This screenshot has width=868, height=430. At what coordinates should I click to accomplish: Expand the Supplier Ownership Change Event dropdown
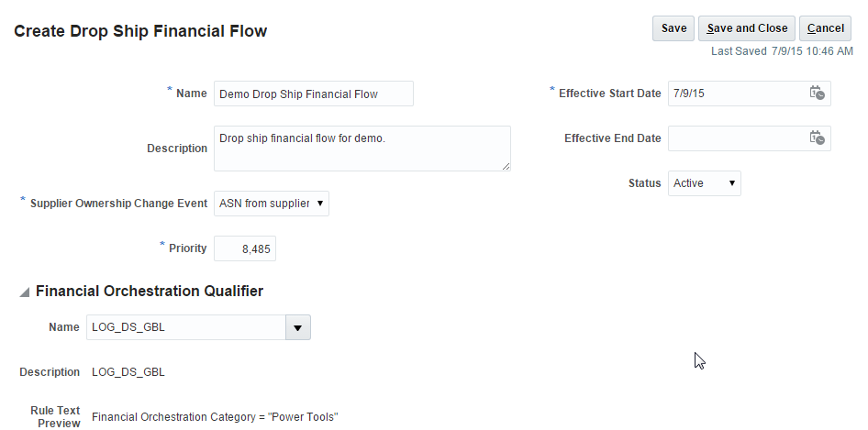coord(271,204)
